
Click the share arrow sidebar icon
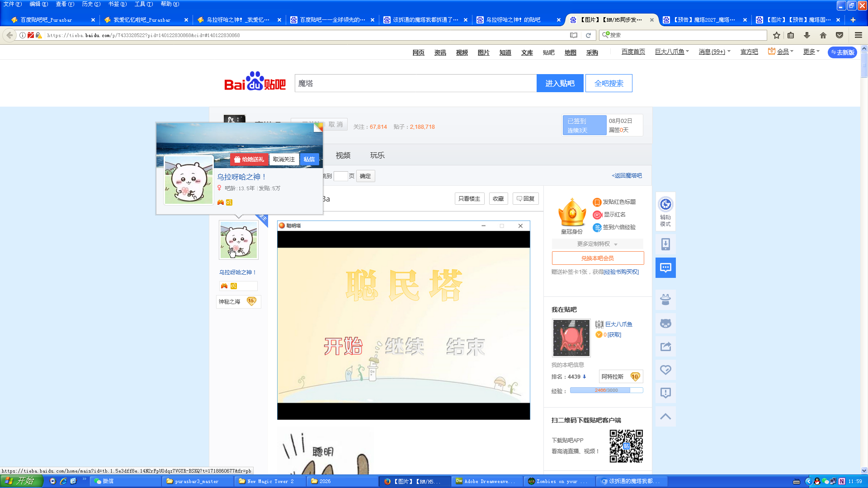pos(665,347)
